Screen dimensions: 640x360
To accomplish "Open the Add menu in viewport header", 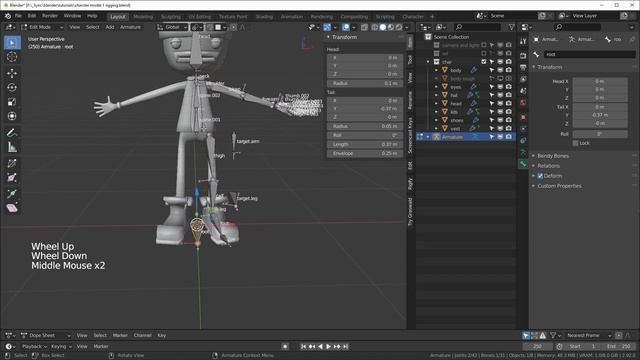I will click(110, 27).
